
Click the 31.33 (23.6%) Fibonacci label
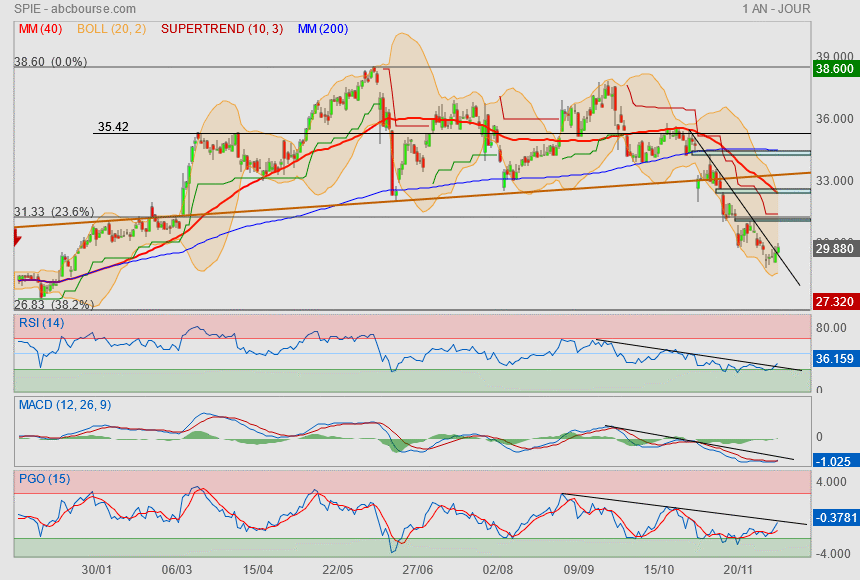[x=54, y=212]
